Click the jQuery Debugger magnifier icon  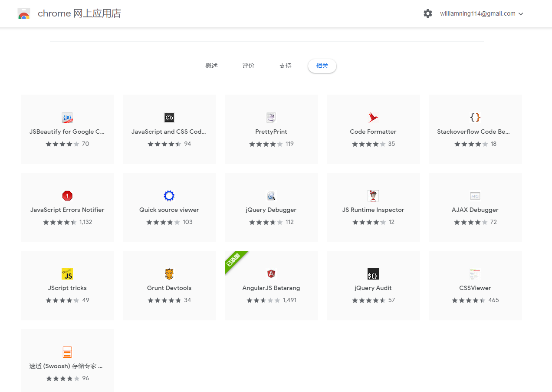(271, 196)
